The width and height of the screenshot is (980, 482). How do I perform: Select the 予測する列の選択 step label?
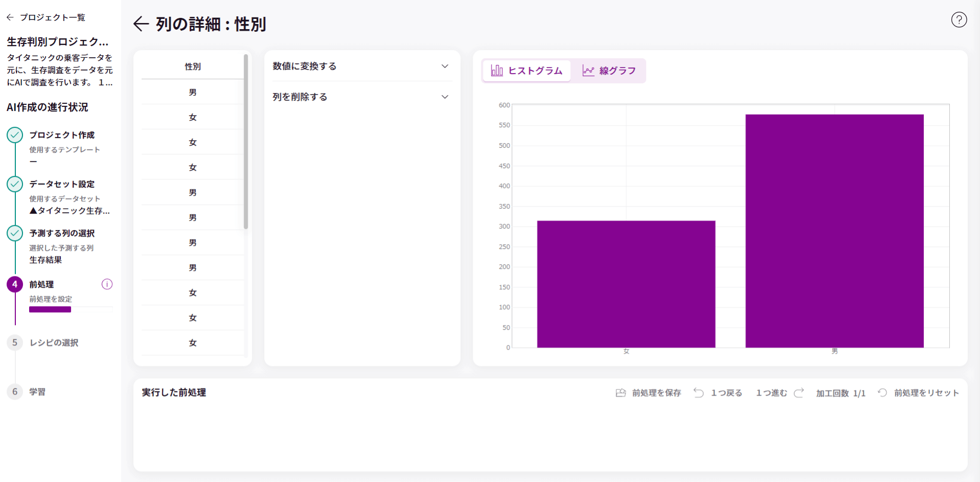[x=62, y=233]
